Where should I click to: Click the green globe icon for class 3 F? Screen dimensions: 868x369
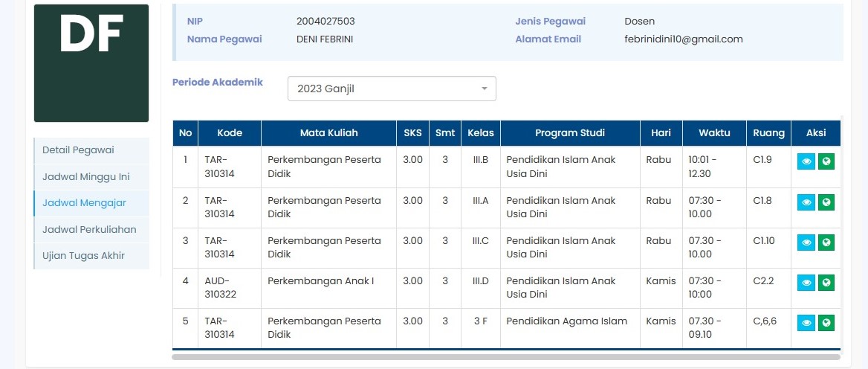pos(826,322)
